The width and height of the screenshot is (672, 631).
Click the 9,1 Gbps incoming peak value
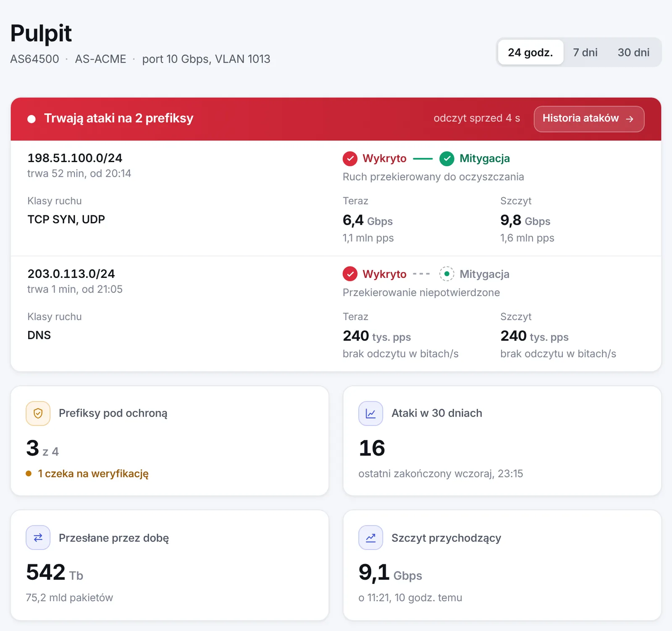point(390,573)
